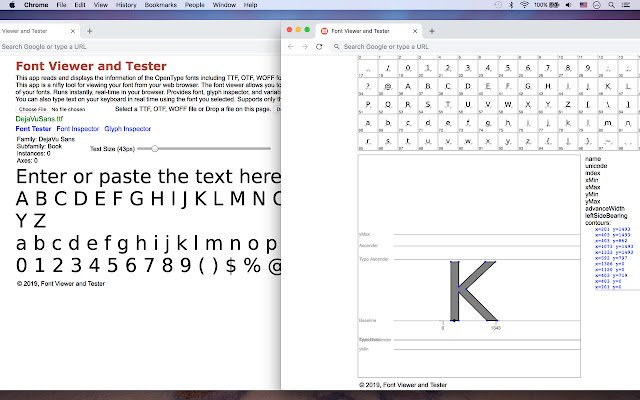
Task: Click the US flag input source icon
Action: (x=583, y=5)
